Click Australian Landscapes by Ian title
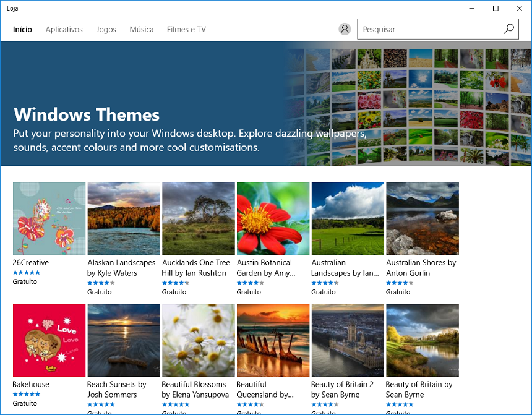 click(x=345, y=268)
